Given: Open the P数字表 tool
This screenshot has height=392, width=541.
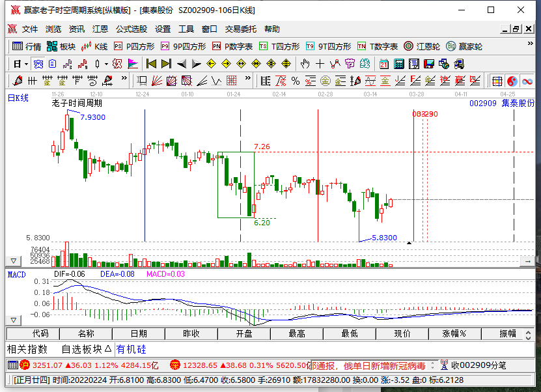Looking at the screenshot, I should [x=232, y=46].
